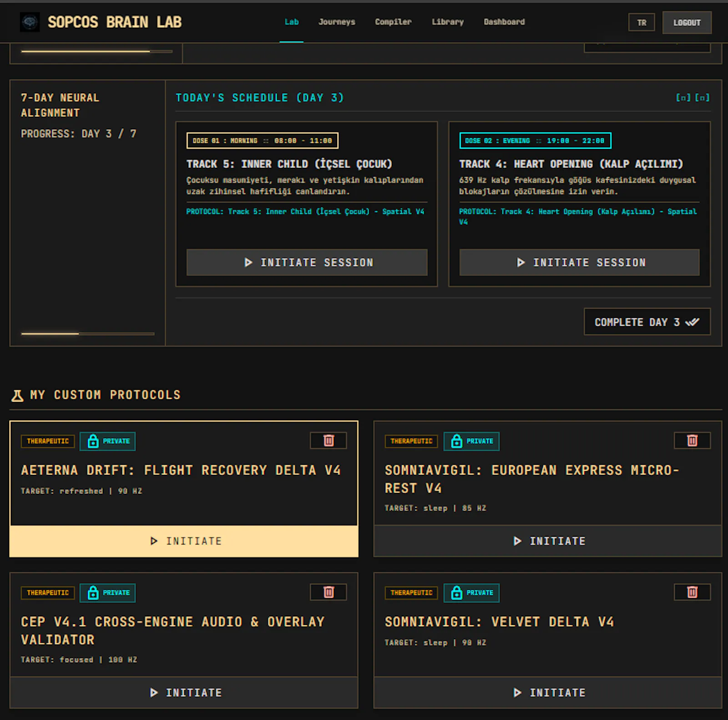728x720 pixels.
Task: Open the Track 4 Heart Opening protocol link
Action: coord(578,217)
